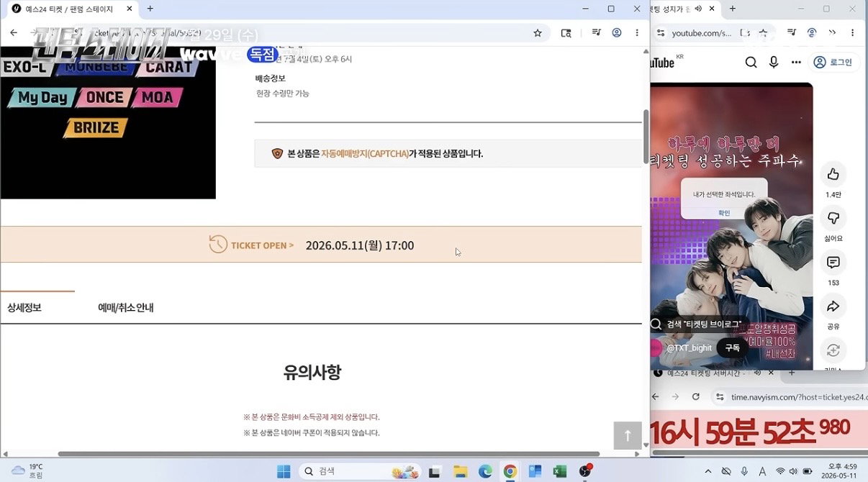This screenshot has width=868, height=482.
Task: Open YouTube search magnifier icon
Action: [x=751, y=63]
